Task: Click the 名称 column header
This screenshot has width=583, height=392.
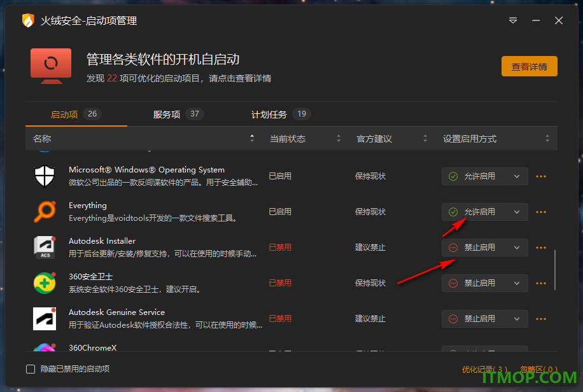Action: (x=41, y=139)
